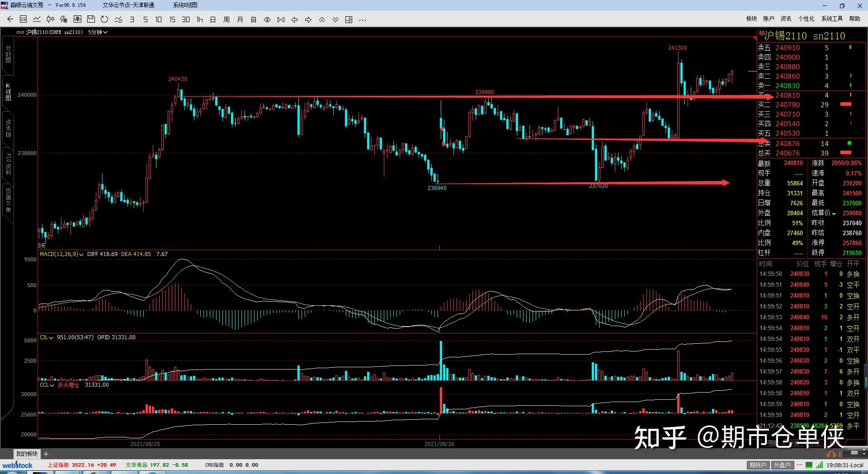Click the right arrow navigation icon
The width and height of the screenshot is (868, 474).
coord(308,19)
